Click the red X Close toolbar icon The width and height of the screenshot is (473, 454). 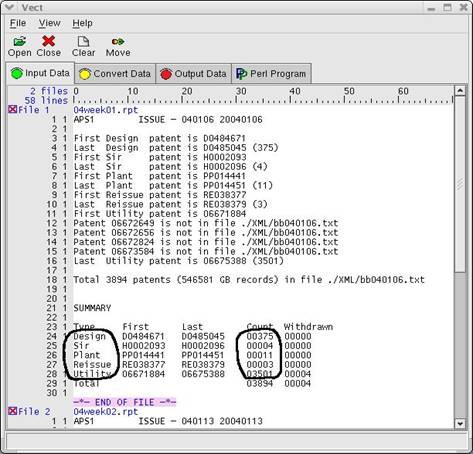(x=49, y=41)
